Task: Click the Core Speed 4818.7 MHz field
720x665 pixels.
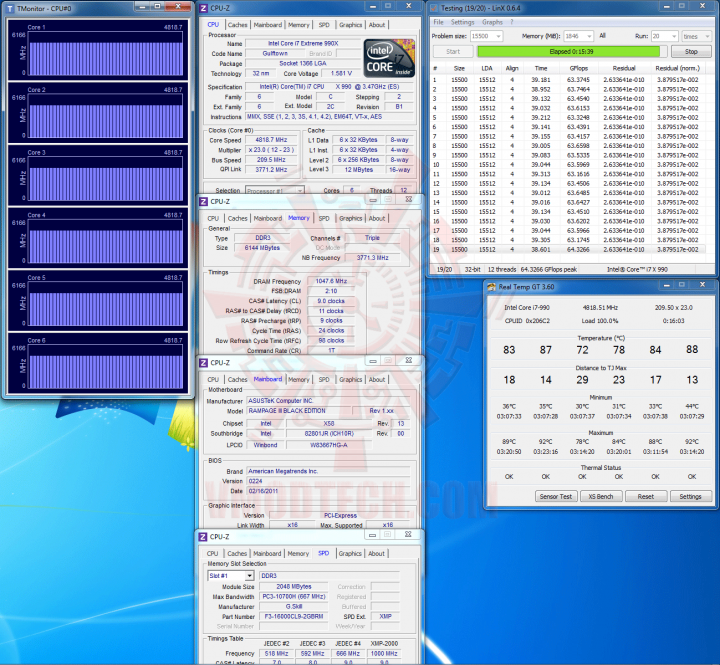Action: (x=271, y=140)
